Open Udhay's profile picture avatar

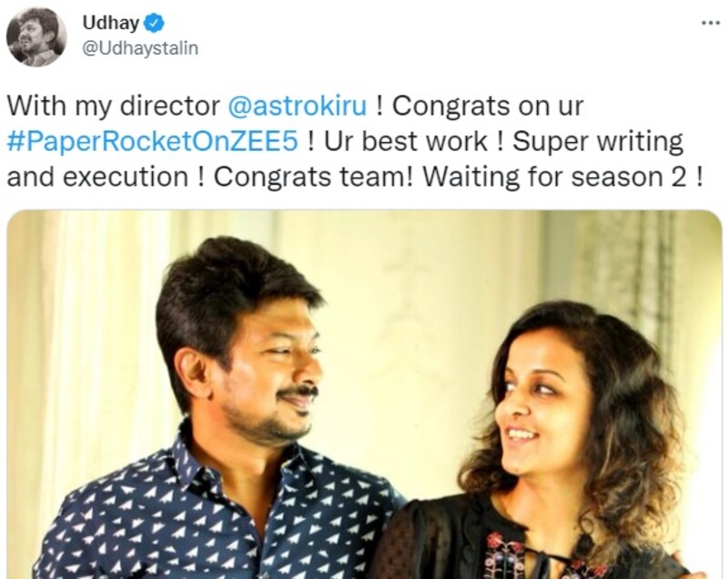coord(36,36)
